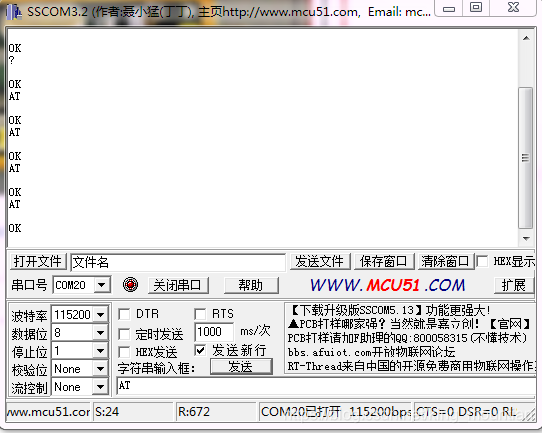Click the vertical scrollbar thumb in receive window
The height and width of the screenshot is (433, 542).
point(526,158)
